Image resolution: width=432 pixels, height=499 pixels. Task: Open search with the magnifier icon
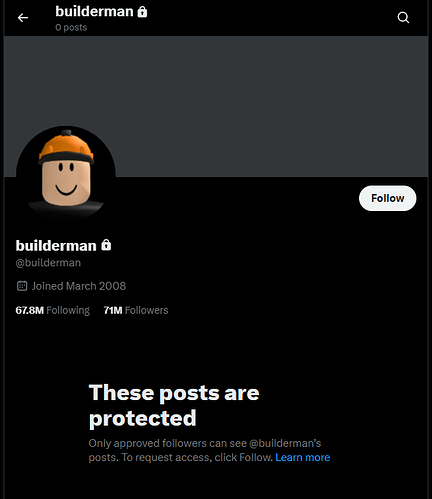(x=403, y=17)
